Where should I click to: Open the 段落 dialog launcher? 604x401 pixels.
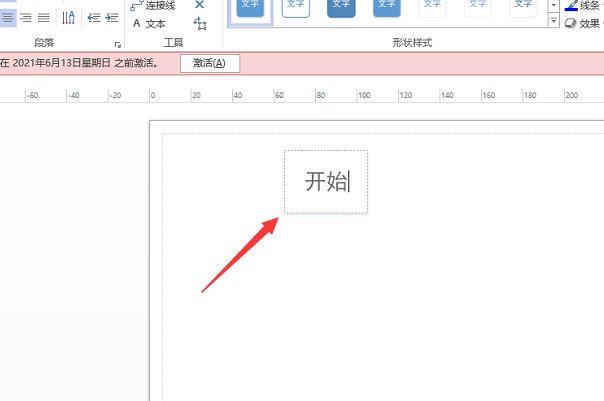118,45
